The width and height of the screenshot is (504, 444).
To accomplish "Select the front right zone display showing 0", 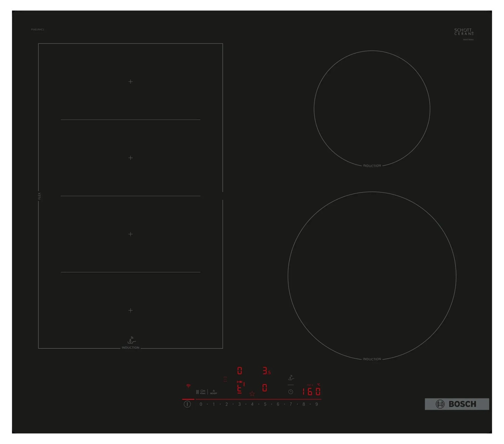I will pyautogui.click(x=265, y=388).
